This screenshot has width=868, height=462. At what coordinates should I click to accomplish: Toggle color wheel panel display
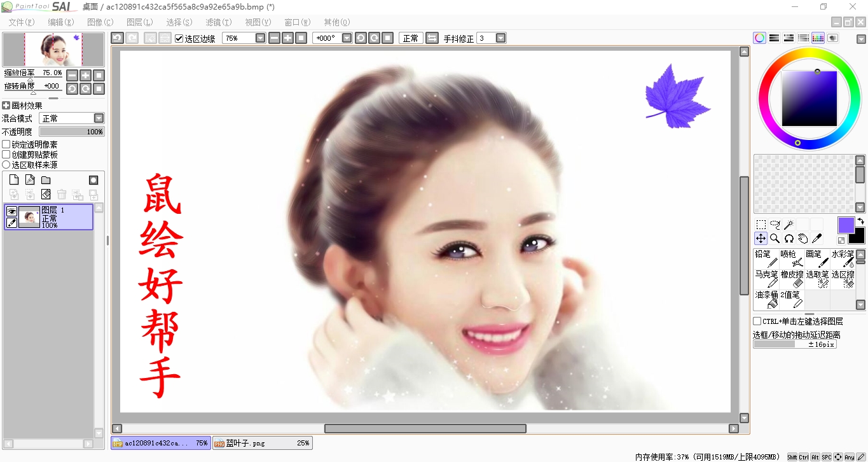(759, 38)
